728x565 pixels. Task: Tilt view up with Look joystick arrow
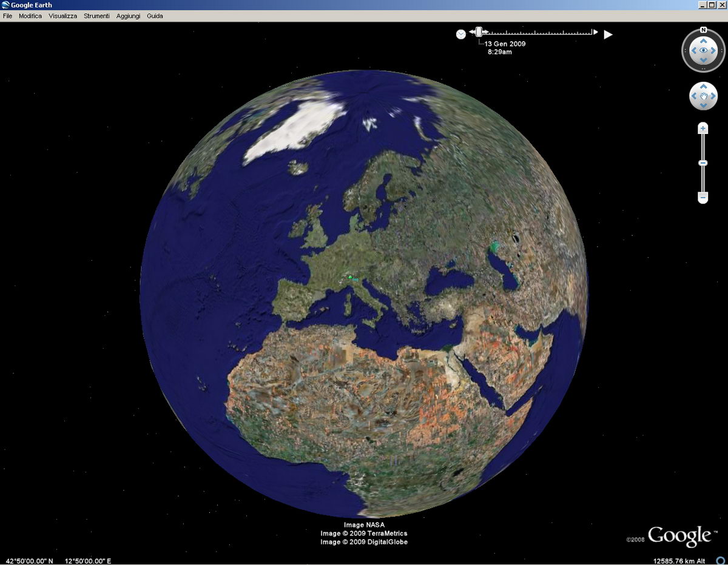click(703, 42)
